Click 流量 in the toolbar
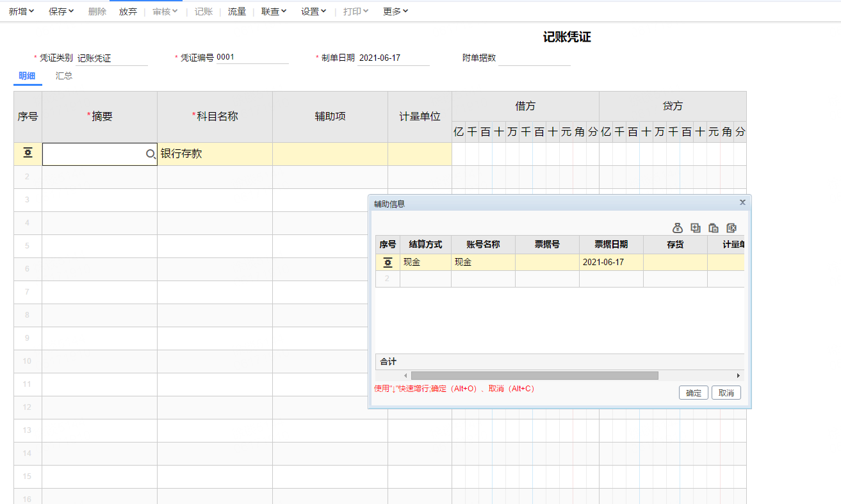This screenshot has width=841, height=504. coord(237,12)
